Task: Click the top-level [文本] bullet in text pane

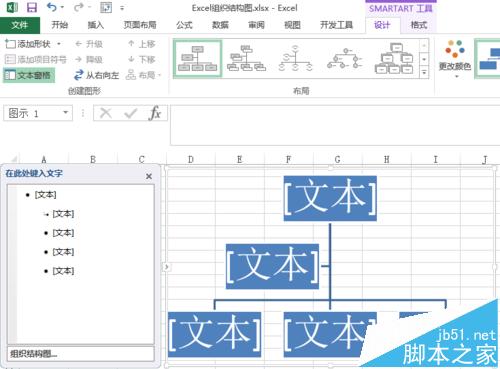Action: 46,195
